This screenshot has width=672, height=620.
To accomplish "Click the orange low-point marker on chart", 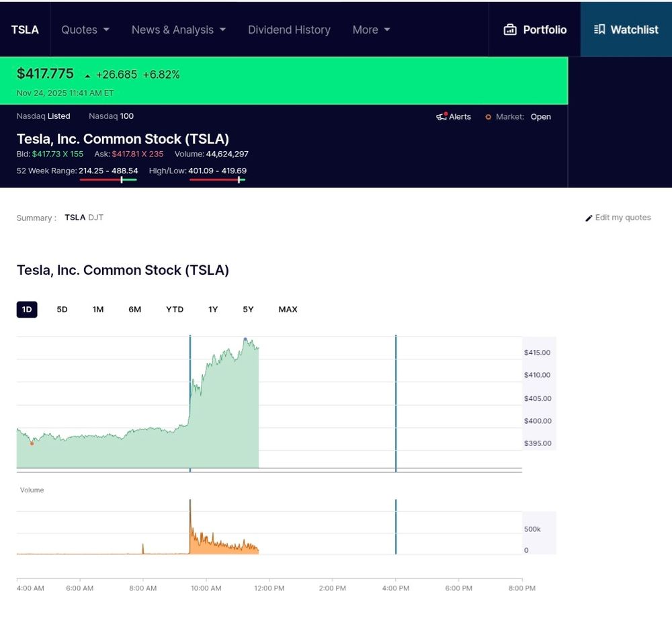I will tap(32, 444).
